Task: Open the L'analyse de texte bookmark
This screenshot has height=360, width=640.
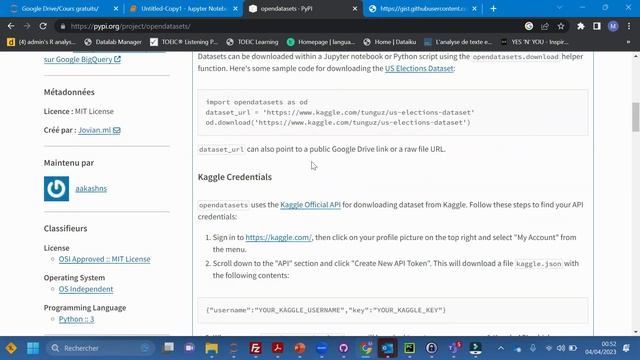Action: 458,42
